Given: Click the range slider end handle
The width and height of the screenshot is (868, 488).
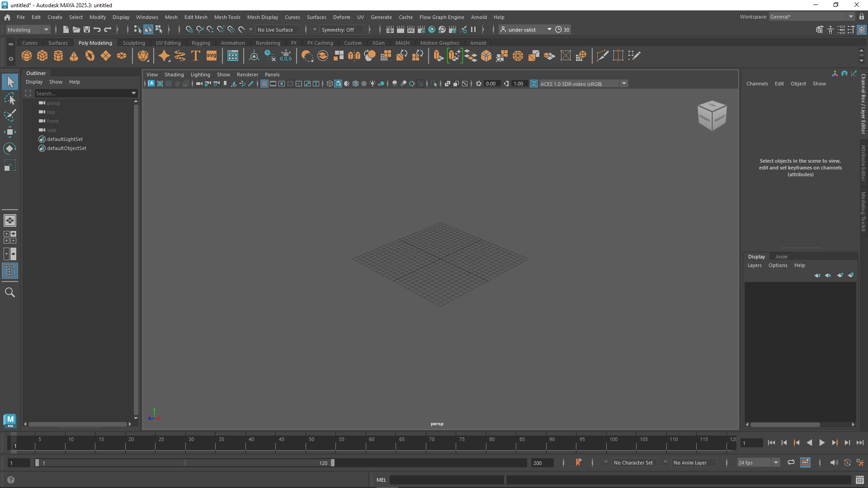Looking at the screenshot, I should 333,463.
